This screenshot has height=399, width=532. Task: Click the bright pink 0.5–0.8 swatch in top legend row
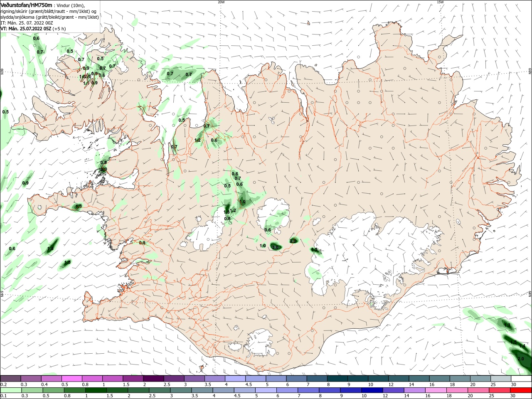(x=71, y=379)
